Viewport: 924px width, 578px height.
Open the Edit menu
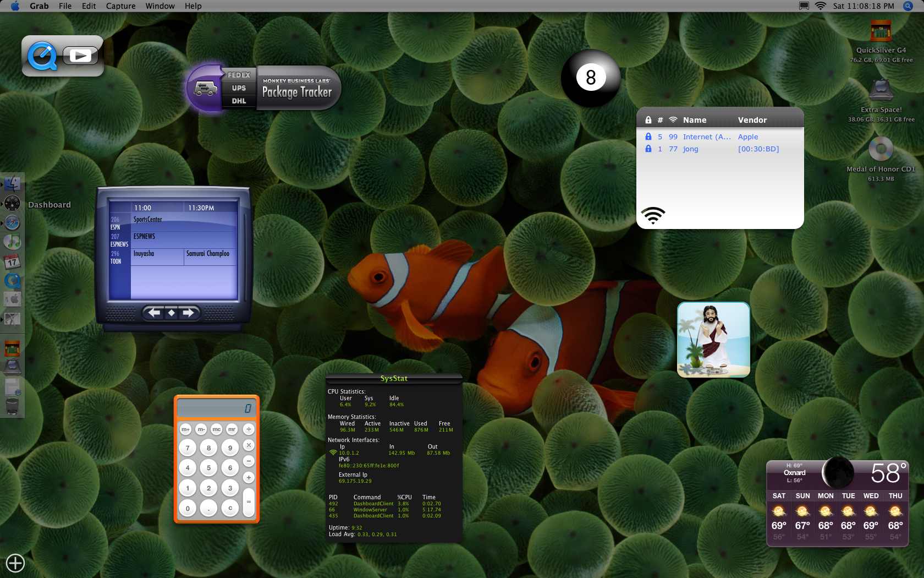(89, 6)
